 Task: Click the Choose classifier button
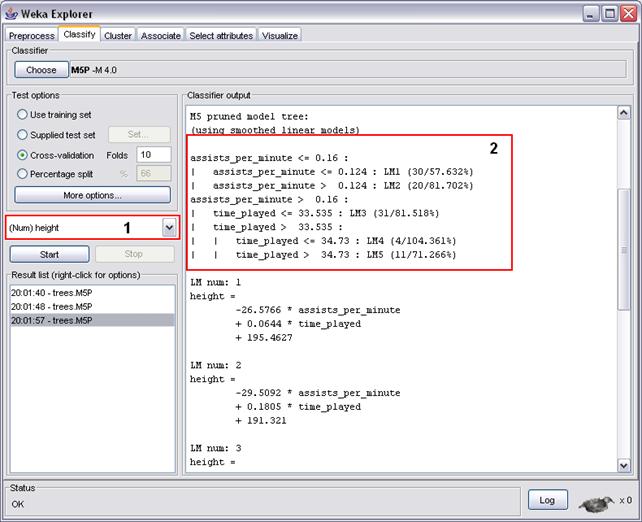41,70
